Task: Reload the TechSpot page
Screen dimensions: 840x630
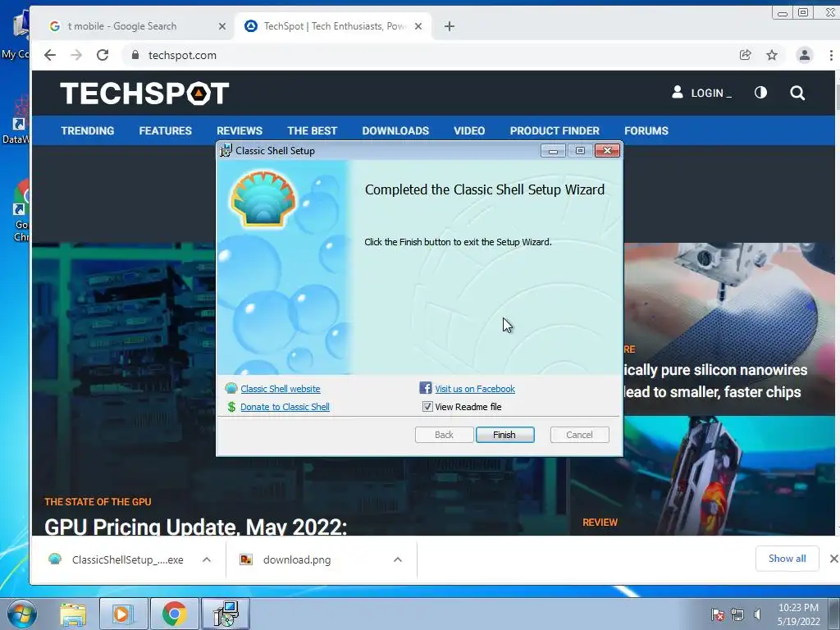Action: [x=103, y=55]
